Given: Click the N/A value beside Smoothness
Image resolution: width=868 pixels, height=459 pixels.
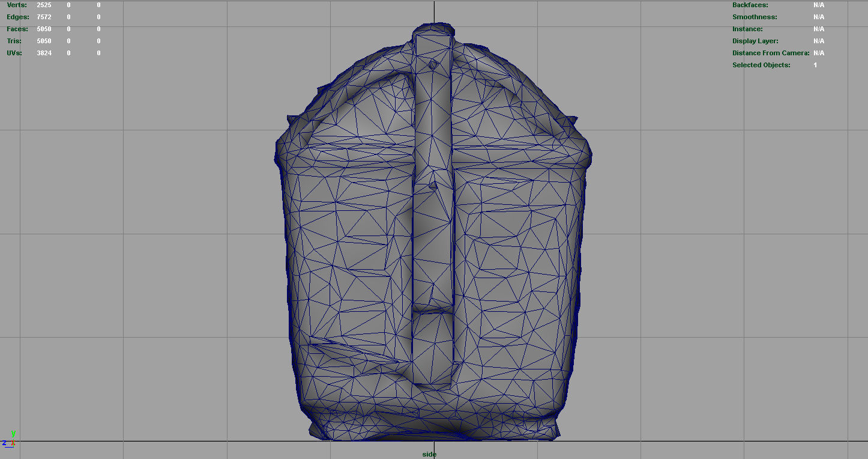Looking at the screenshot, I should pos(819,17).
